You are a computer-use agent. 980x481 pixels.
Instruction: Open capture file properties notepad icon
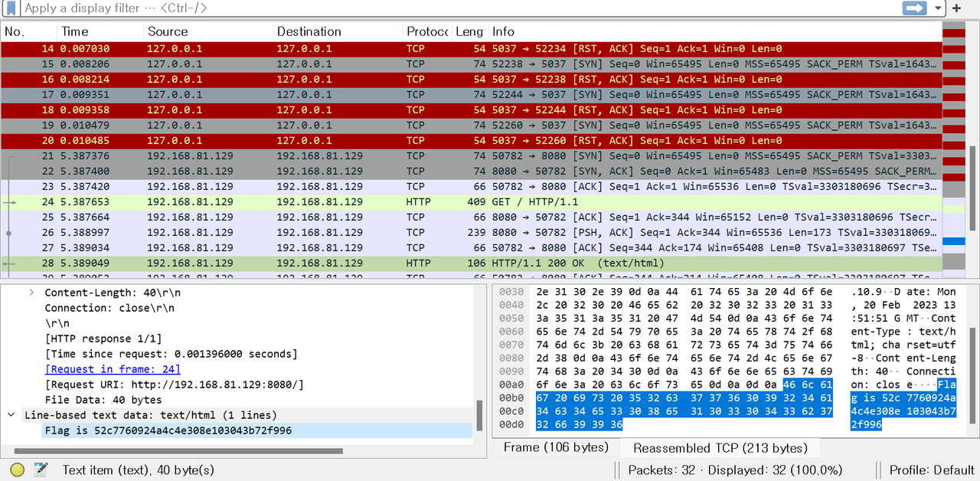pos(41,470)
